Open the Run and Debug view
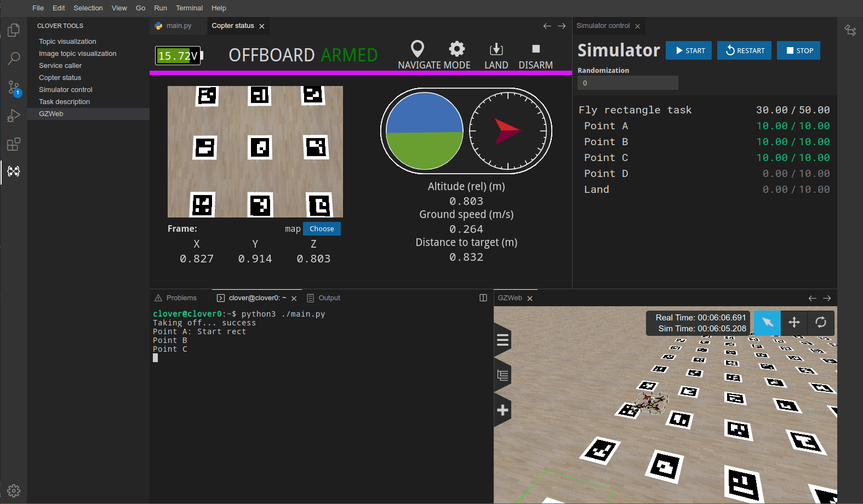863x504 pixels. pos(14,116)
